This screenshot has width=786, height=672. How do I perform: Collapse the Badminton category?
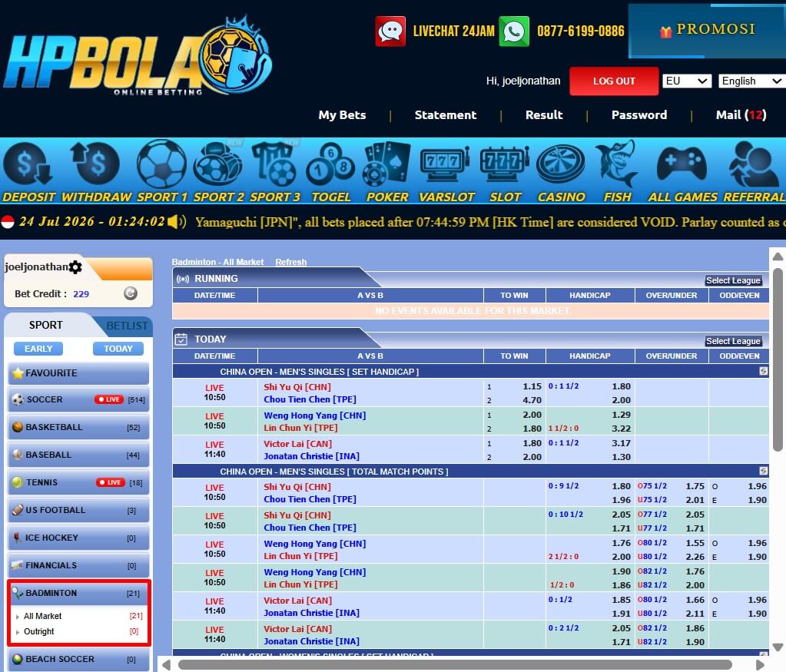click(x=78, y=593)
